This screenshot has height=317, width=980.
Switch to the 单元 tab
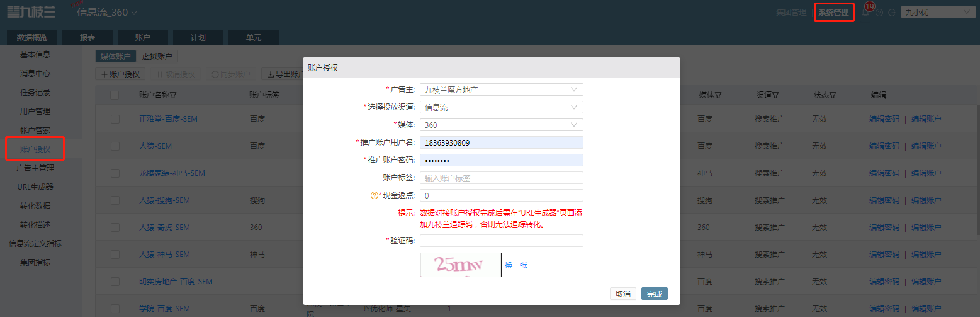(254, 37)
